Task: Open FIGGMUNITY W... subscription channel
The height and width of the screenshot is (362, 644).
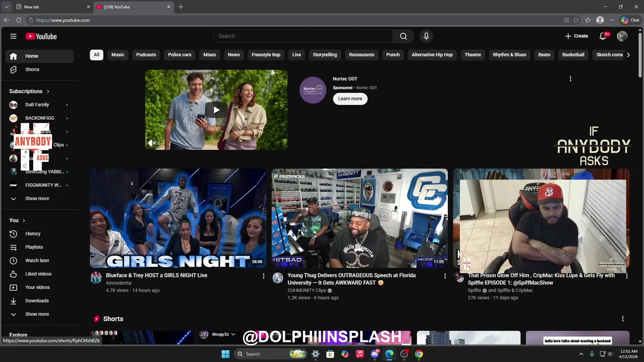Action: pos(39,185)
